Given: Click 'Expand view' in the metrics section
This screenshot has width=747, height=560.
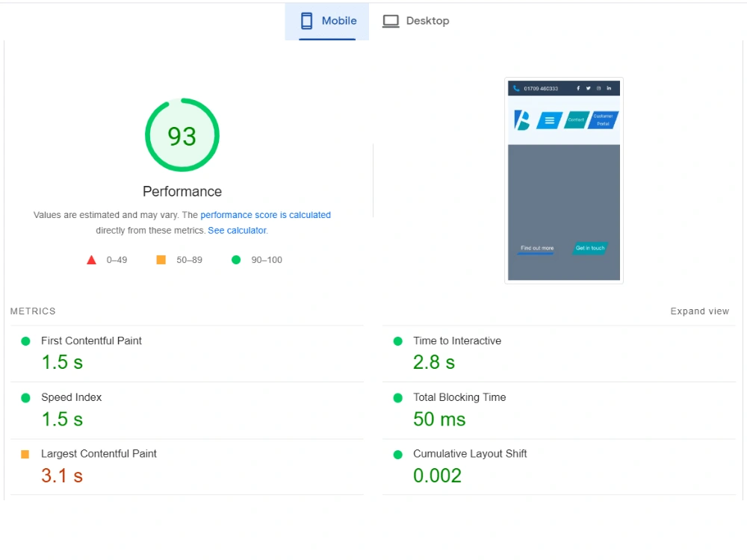Looking at the screenshot, I should click(699, 311).
